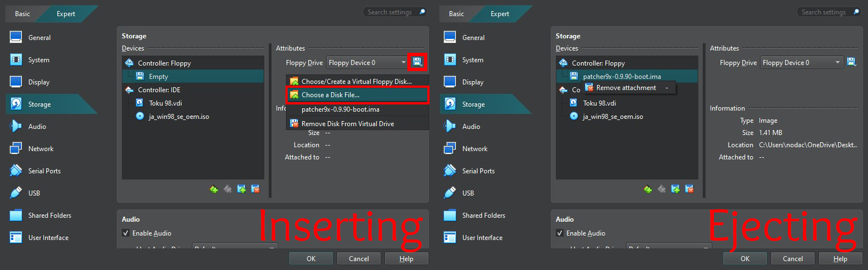Image resolution: width=868 pixels, height=270 pixels.
Task: Select Toku 98.vdi in the Inserting window
Action: click(193, 103)
